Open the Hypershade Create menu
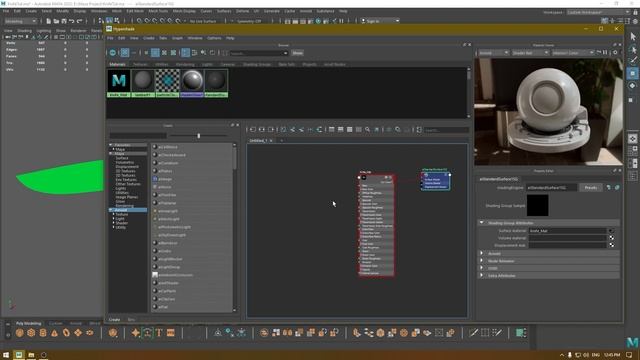This screenshot has height=360, width=640. click(149, 38)
